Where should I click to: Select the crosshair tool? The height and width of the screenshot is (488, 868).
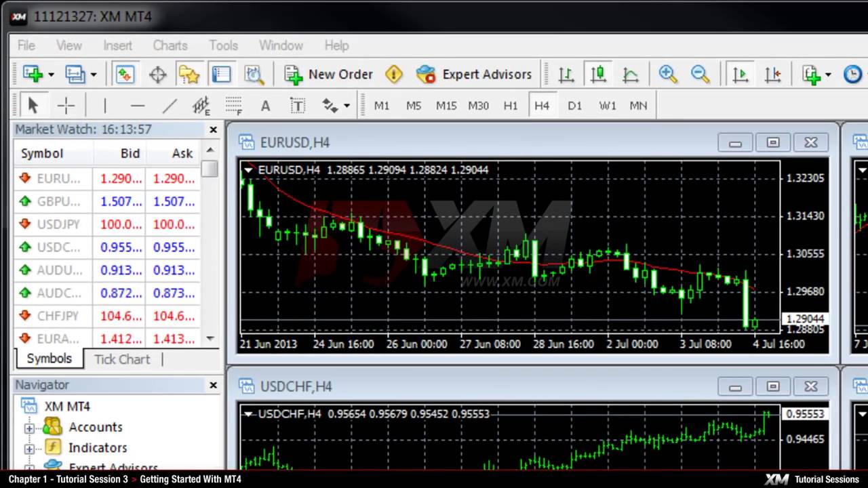[x=66, y=105]
